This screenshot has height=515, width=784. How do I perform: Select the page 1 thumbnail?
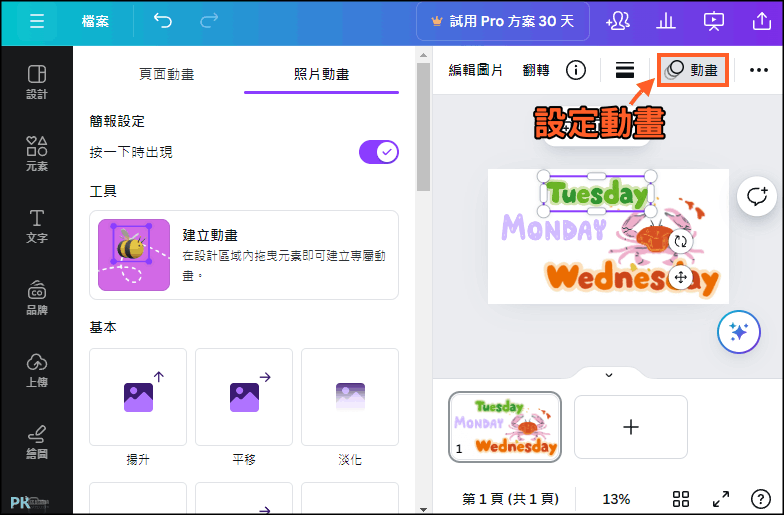pyautogui.click(x=505, y=427)
